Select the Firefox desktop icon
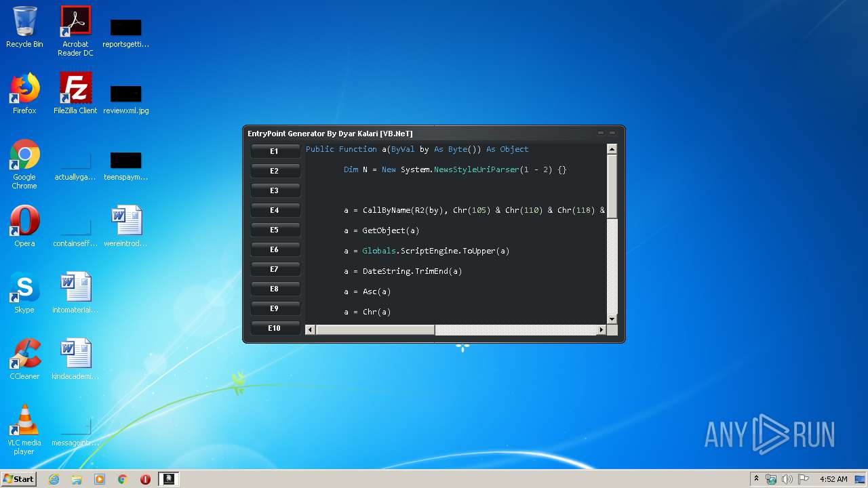This screenshot has height=488, width=868. click(x=24, y=94)
